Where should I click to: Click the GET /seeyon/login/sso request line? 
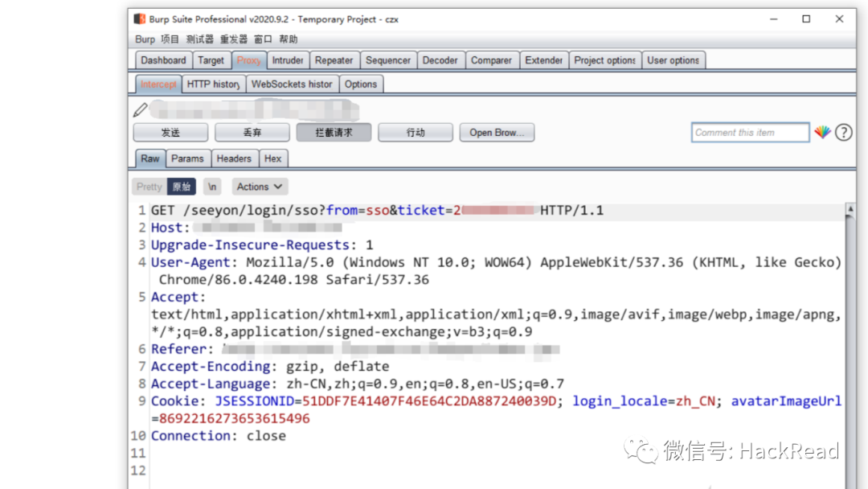377,211
